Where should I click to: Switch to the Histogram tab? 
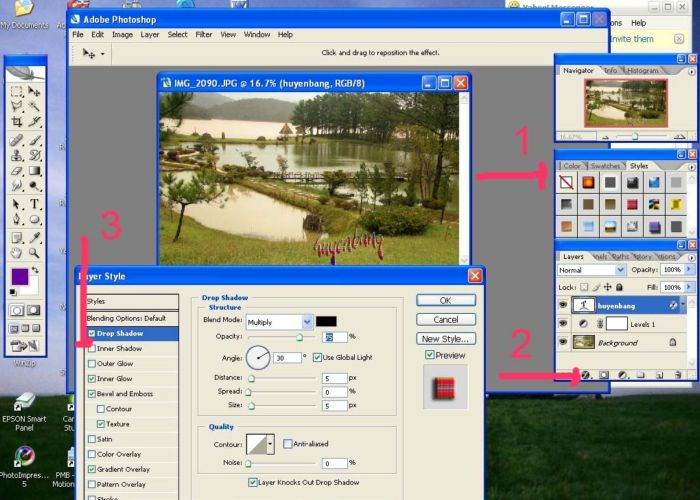tap(642, 71)
